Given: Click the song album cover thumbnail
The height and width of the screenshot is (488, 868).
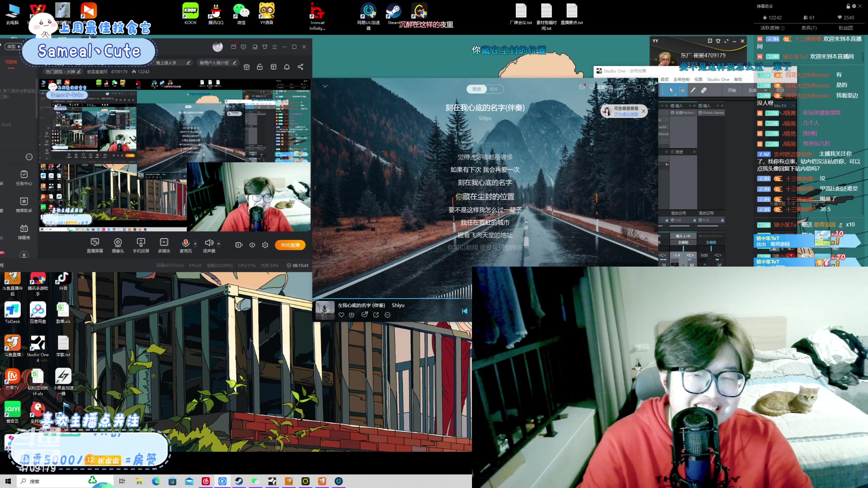Looking at the screenshot, I should click(325, 310).
